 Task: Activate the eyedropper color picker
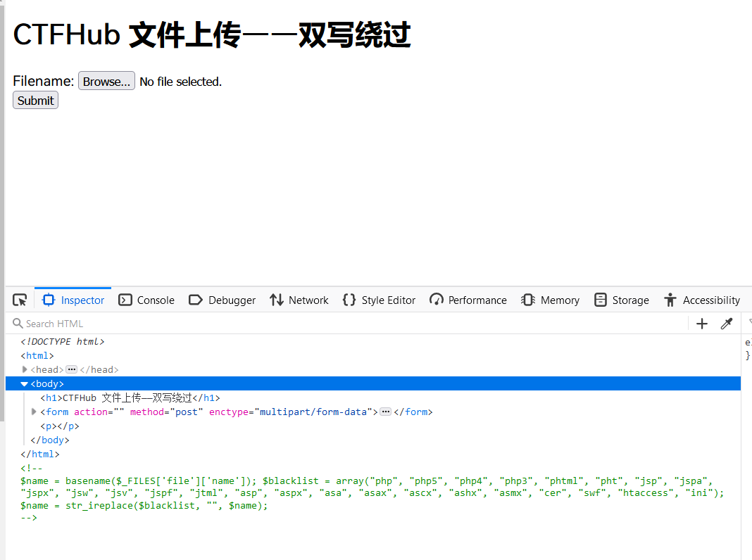727,324
